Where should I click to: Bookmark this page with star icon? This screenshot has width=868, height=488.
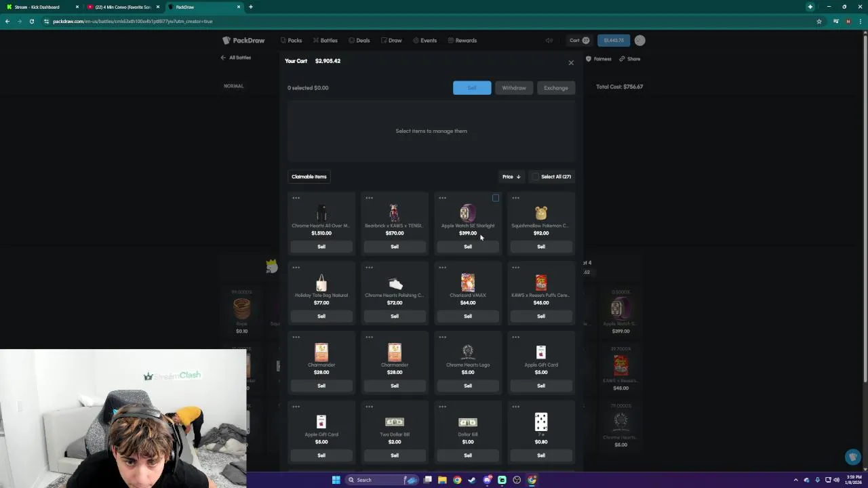[818, 21]
